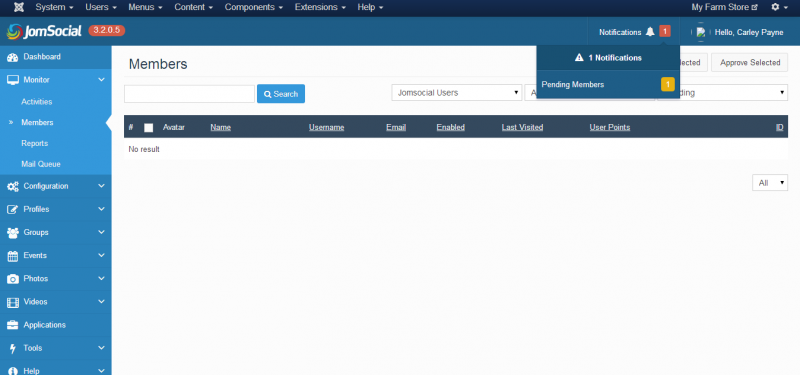The image size is (800, 375).
Task: Click the Joomla logo icon
Action: (x=19, y=7)
